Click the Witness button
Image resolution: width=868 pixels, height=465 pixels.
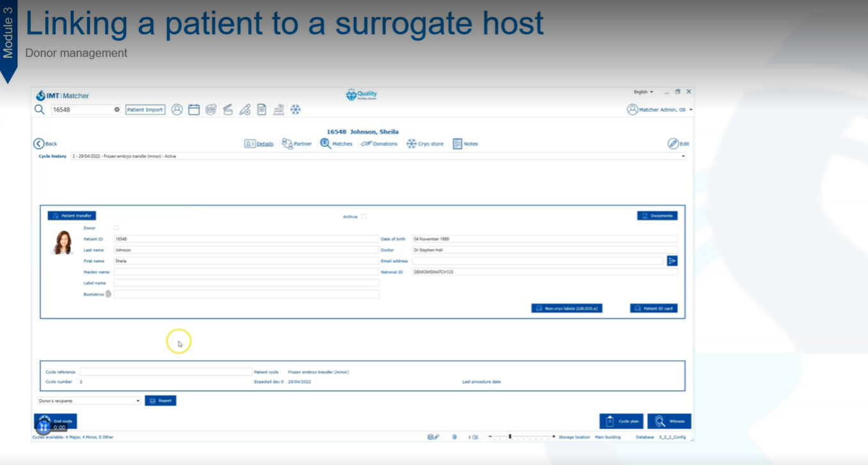(669, 421)
